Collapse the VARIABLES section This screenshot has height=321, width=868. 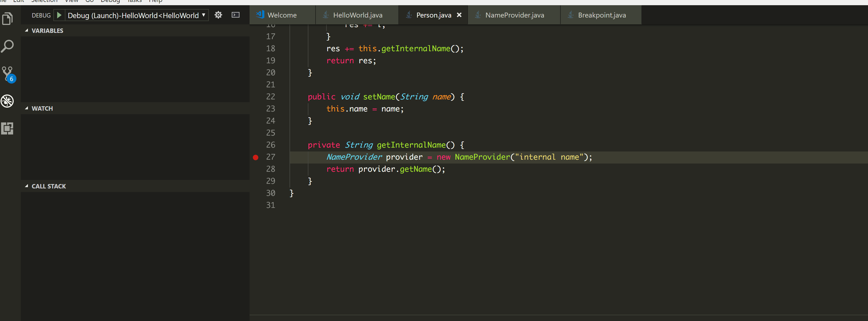coord(27,30)
